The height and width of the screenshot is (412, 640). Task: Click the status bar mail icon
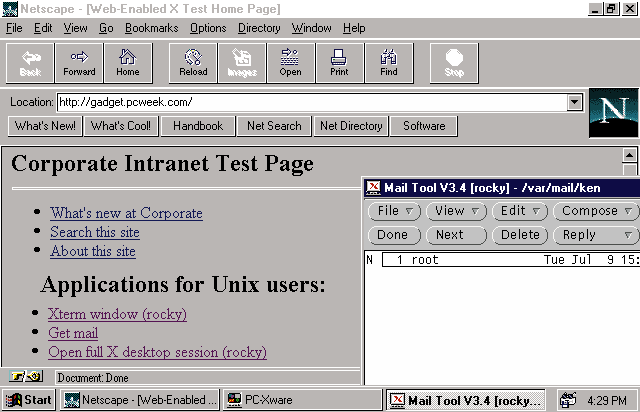(x=35, y=376)
